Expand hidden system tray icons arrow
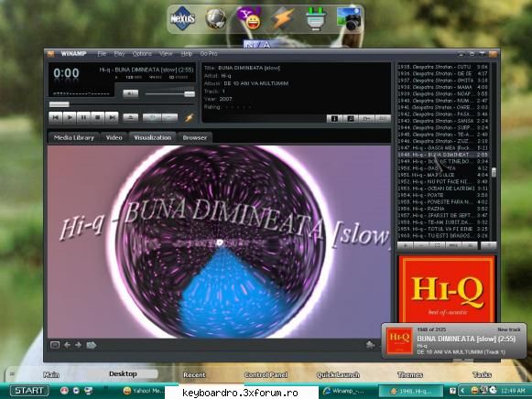 (462, 391)
